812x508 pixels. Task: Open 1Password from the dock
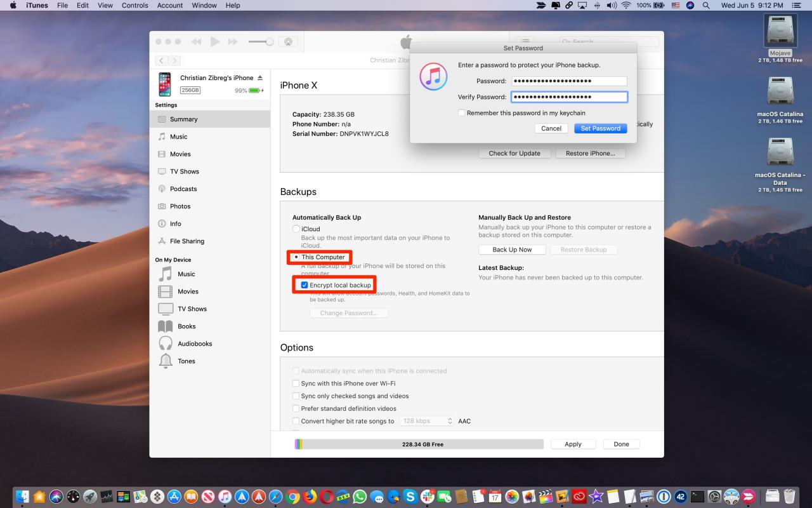click(664, 497)
